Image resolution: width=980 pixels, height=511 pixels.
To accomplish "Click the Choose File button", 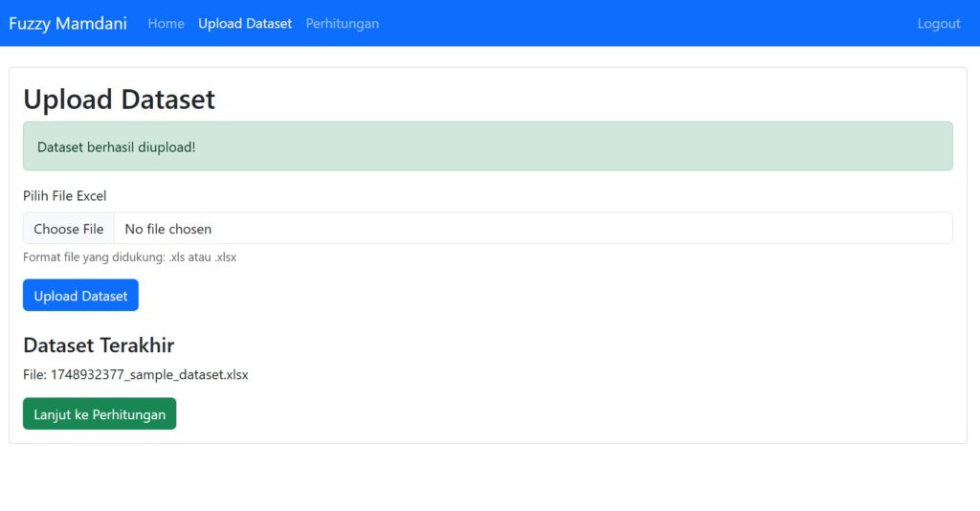I will point(69,229).
